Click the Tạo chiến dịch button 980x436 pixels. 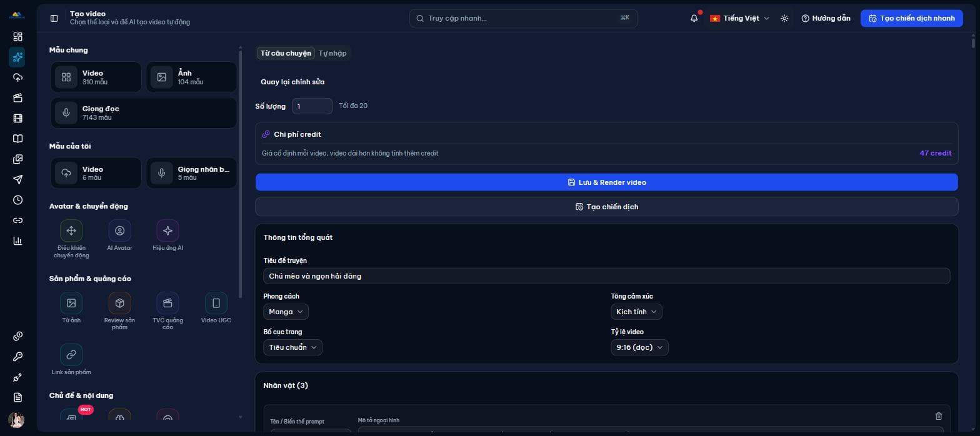point(606,207)
